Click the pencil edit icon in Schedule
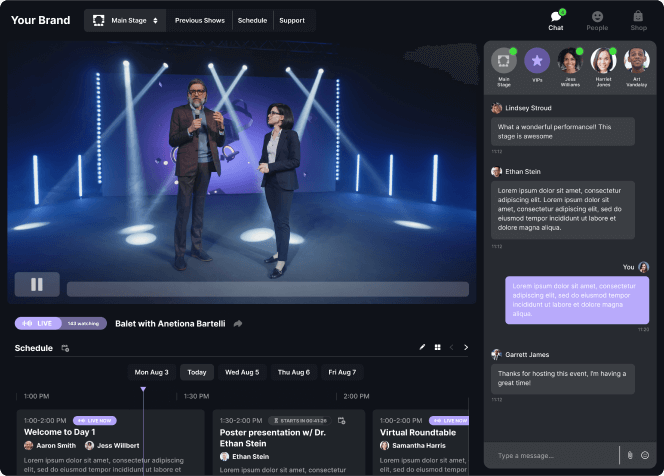 click(x=423, y=347)
